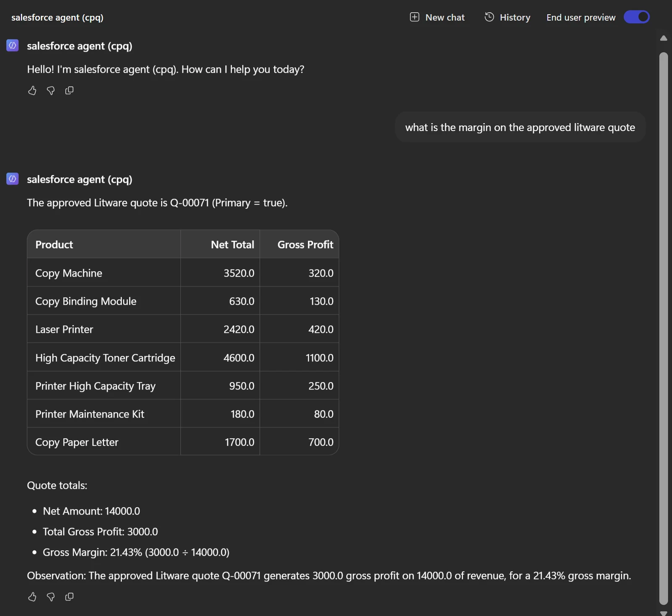Image resolution: width=672 pixels, height=616 pixels.
Task: Click net total 4600.0 for Toner Cartridge
Action: [220, 358]
